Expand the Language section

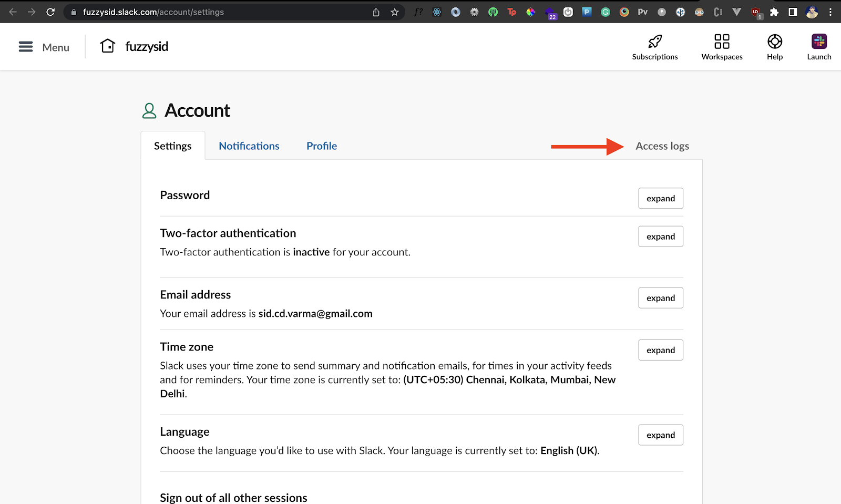[x=660, y=435]
